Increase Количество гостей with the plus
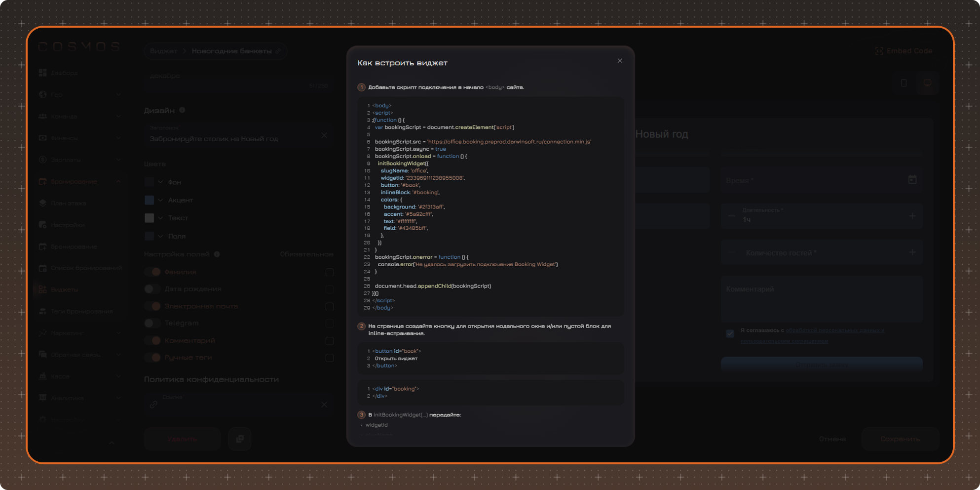 [912, 252]
